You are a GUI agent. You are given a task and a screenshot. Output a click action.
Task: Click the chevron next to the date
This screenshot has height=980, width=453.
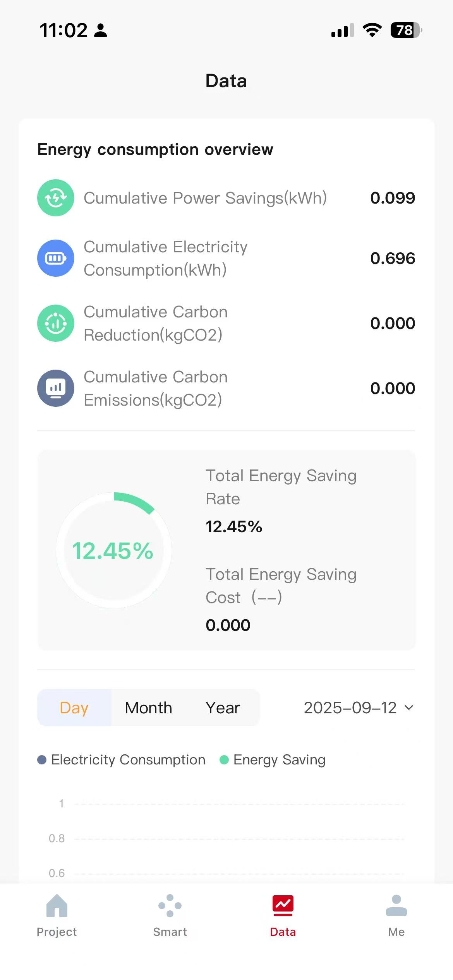[409, 708]
